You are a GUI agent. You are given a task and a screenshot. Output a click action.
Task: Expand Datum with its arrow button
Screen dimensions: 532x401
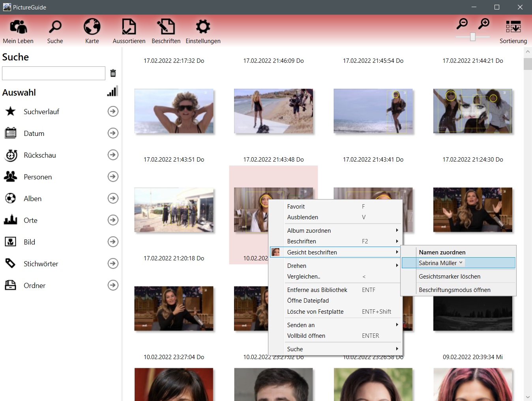[x=113, y=133]
